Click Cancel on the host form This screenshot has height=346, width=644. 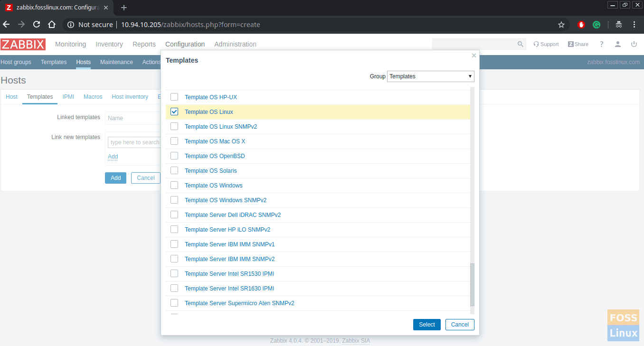(x=146, y=178)
